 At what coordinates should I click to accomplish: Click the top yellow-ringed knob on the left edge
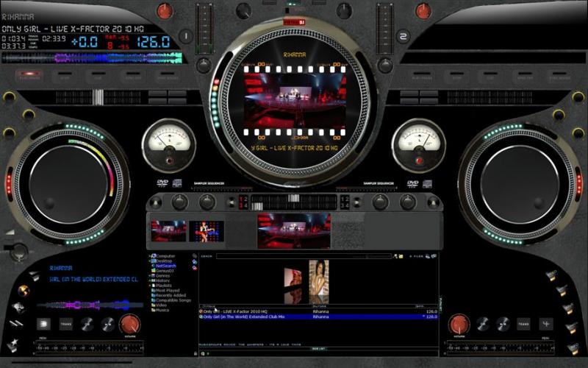pyautogui.click(x=9, y=97)
